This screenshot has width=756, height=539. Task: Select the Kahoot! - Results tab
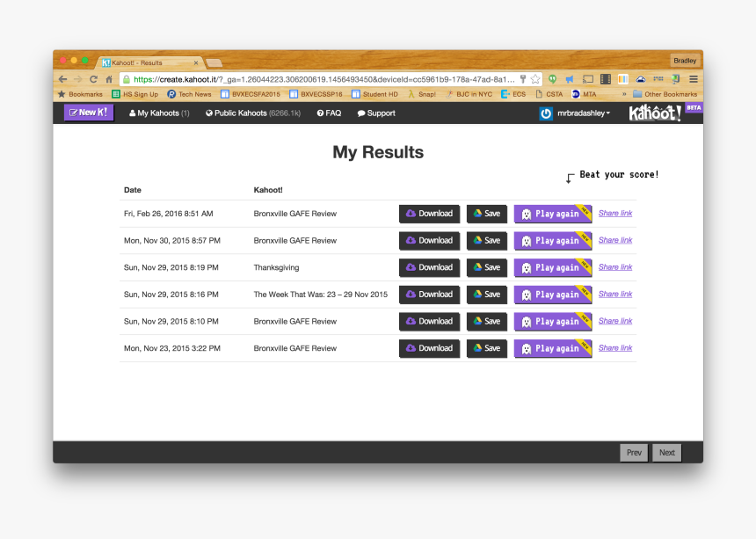point(148,62)
